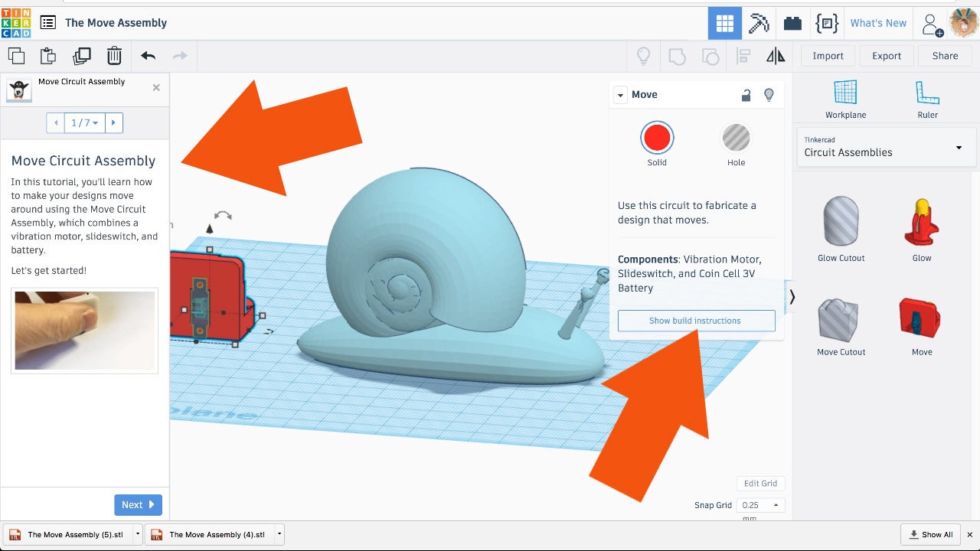Screen dimensions: 980x551
Task: Open the What's New menu
Action: (x=878, y=23)
